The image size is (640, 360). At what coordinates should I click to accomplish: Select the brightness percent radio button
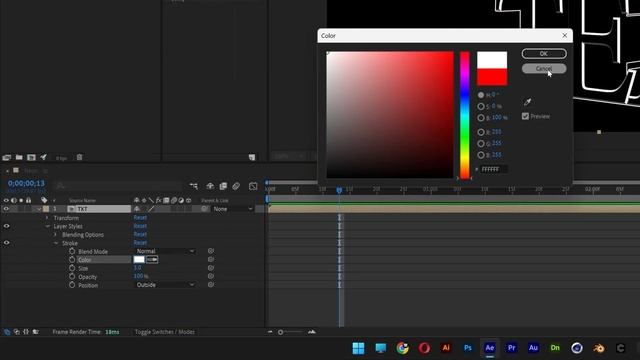coord(481,118)
